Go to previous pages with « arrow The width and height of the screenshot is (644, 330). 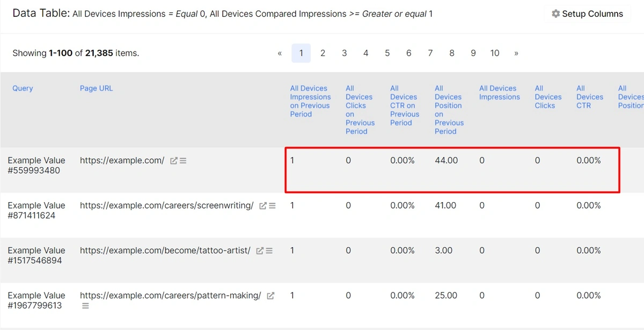coord(280,53)
